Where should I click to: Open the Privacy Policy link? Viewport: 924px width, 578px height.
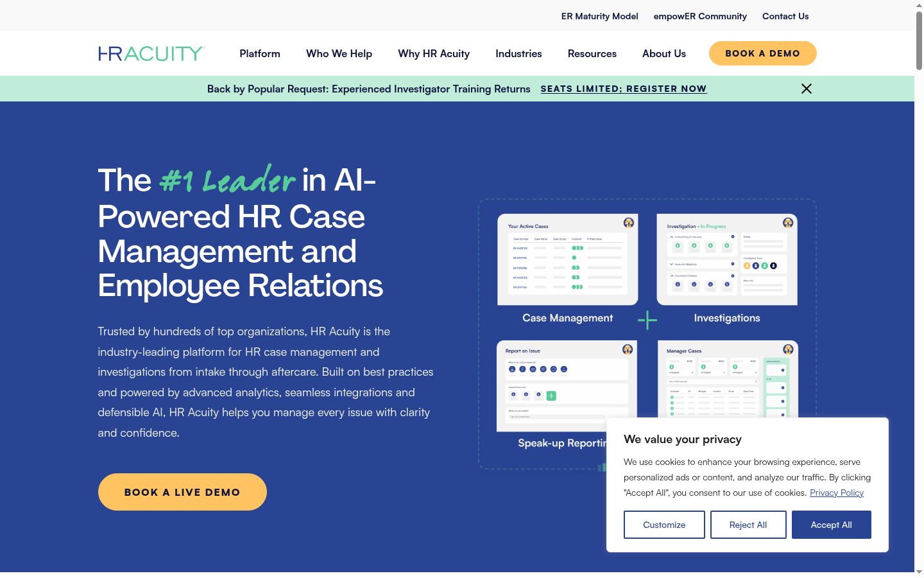coord(837,493)
